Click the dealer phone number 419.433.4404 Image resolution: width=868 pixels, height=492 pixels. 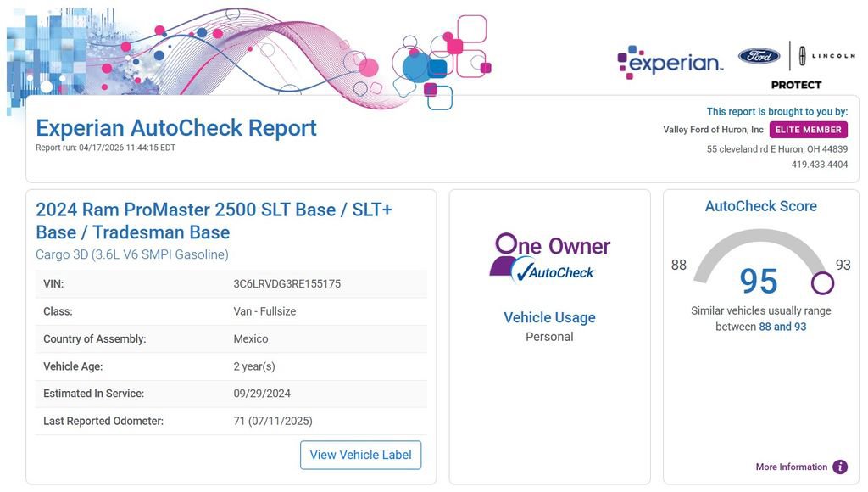pos(819,165)
